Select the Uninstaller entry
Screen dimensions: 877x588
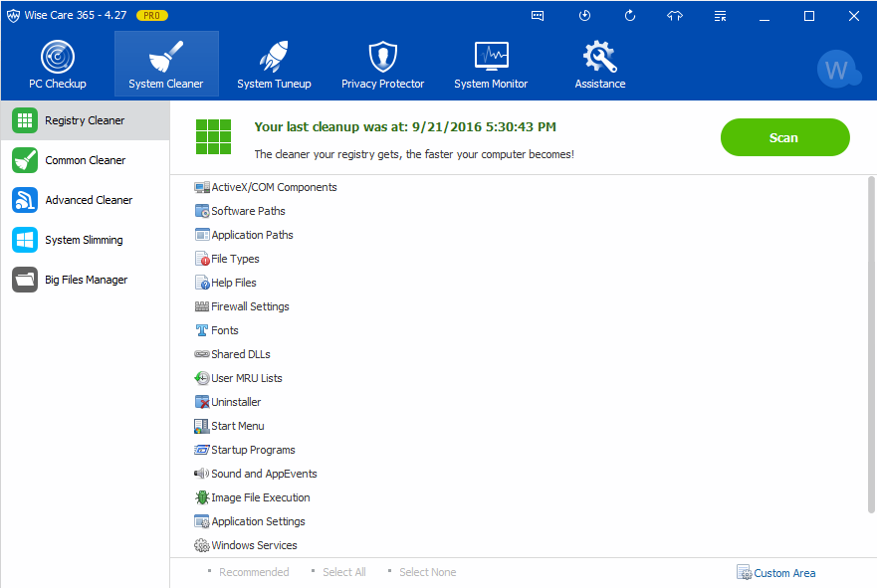pos(236,402)
